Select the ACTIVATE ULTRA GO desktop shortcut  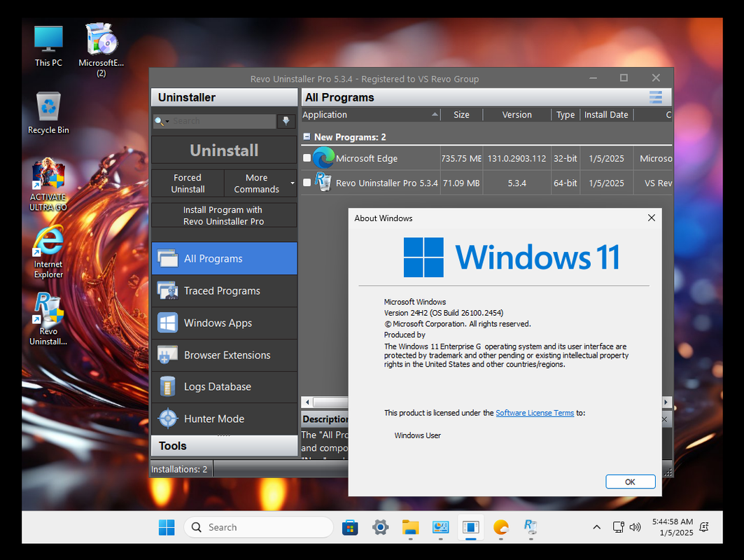click(x=48, y=185)
